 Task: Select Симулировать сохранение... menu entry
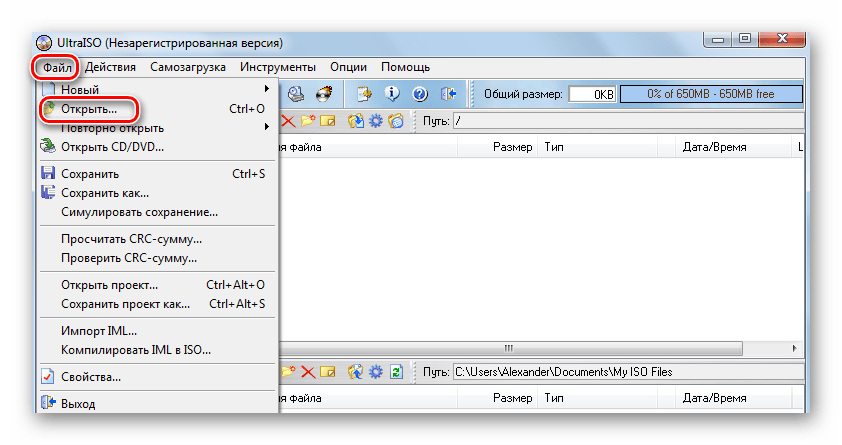[157, 212]
